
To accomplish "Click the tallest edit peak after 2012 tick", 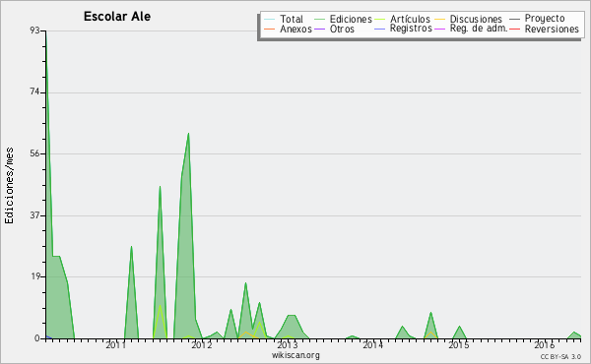I will [245, 283].
